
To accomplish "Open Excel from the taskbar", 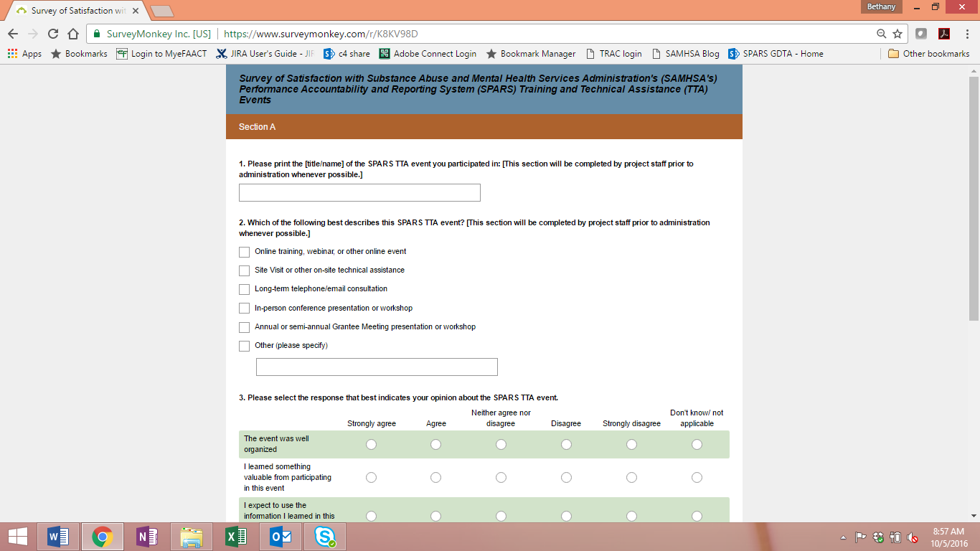I will tap(236, 537).
